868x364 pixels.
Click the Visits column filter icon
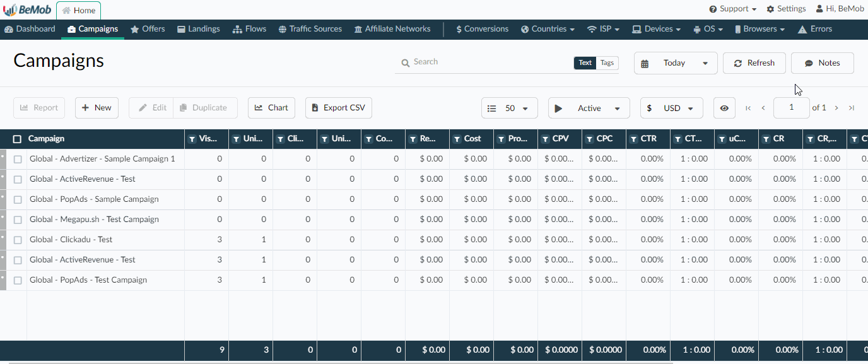pyautogui.click(x=192, y=139)
